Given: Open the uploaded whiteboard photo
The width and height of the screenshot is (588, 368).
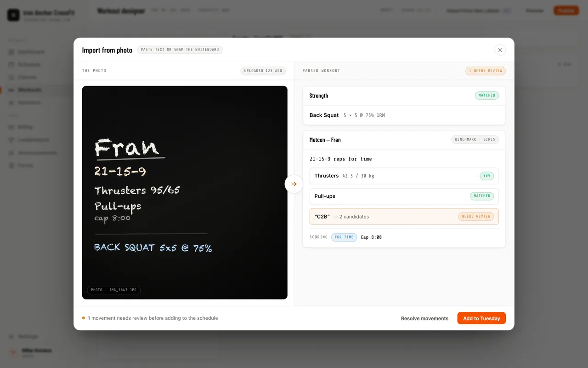Looking at the screenshot, I should 185,192.
